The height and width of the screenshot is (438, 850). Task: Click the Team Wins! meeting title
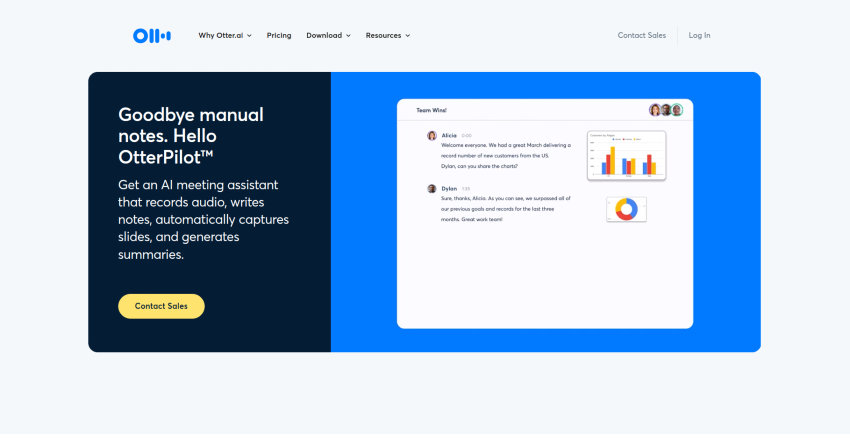click(x=432, y=110)
